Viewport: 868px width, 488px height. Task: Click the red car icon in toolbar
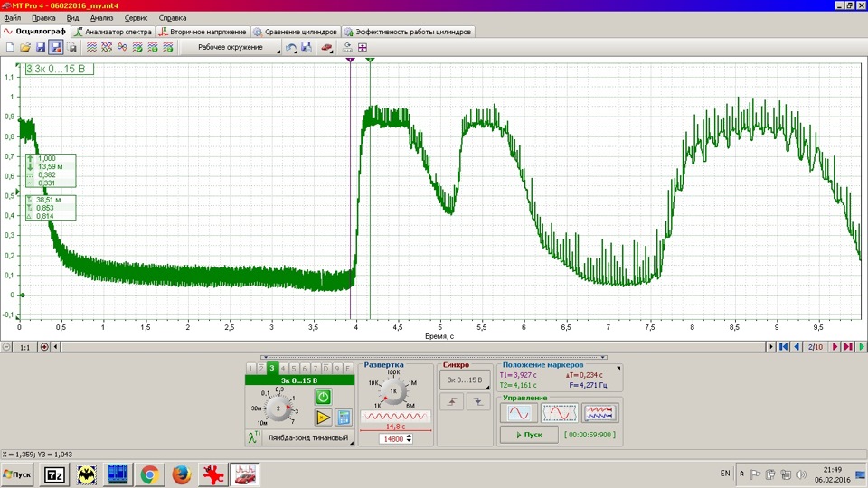point(327,47)
